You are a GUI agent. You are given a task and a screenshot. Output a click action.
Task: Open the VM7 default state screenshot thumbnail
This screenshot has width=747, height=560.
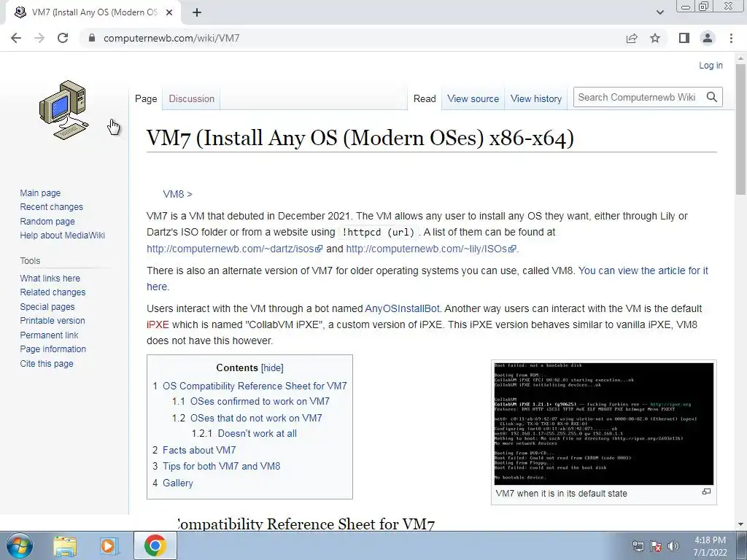(x=603, y=424)
